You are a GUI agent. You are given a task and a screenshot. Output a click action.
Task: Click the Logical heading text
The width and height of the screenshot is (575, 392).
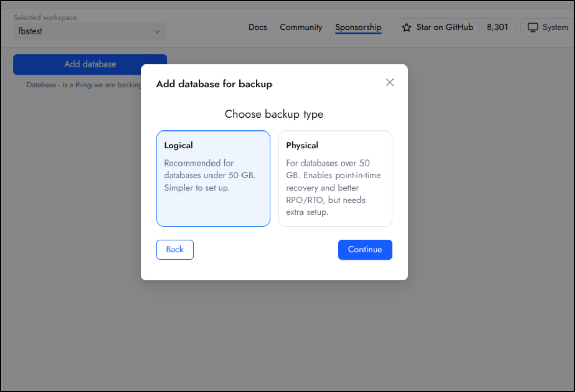click(x=178, y=145)
